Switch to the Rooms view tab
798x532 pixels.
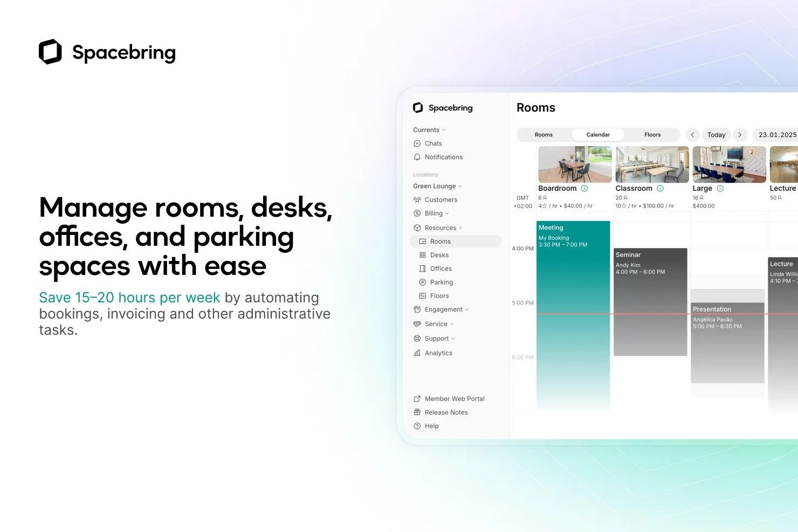pyautogui.click(x=544, y=135)
